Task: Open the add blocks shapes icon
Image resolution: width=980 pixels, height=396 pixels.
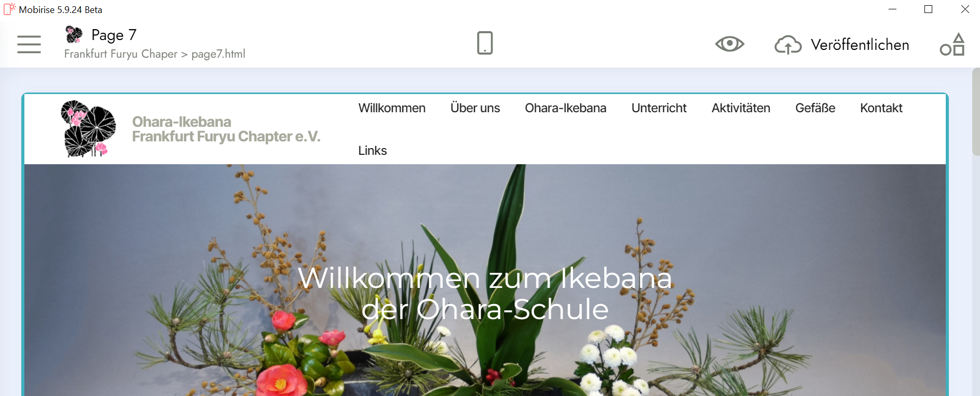Action: (x=952, y=45)
